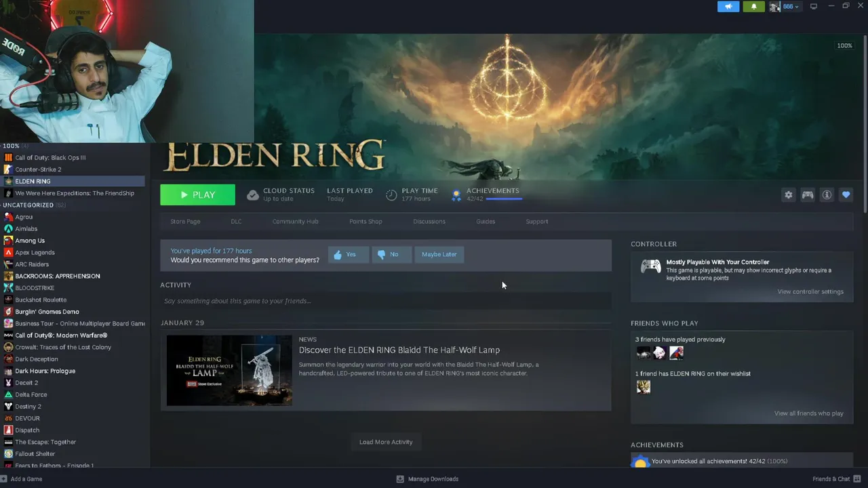This screenshot has width=868, height=488.
Task: Open the Store Page tab
Action: point(185,222)
